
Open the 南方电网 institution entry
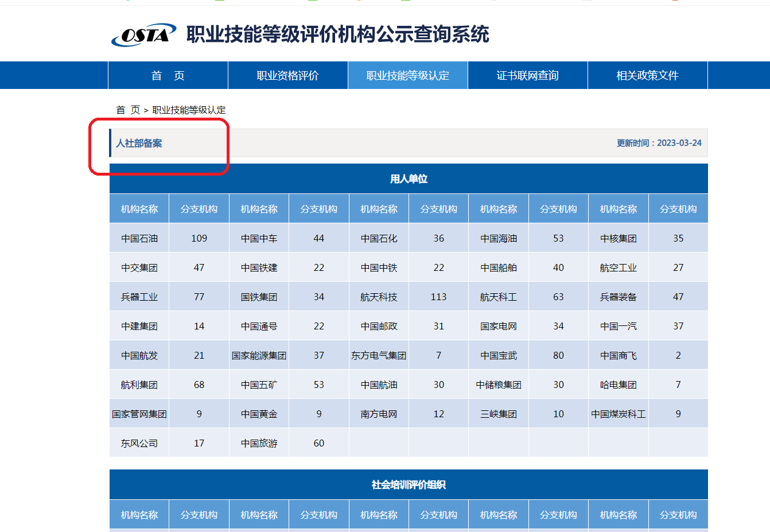pos(379,414)
